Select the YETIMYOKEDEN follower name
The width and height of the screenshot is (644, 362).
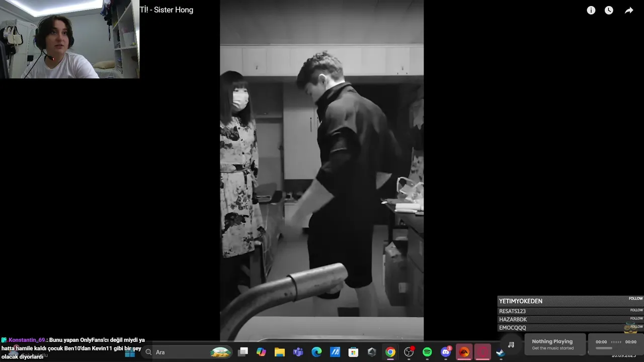click(521, 301)
